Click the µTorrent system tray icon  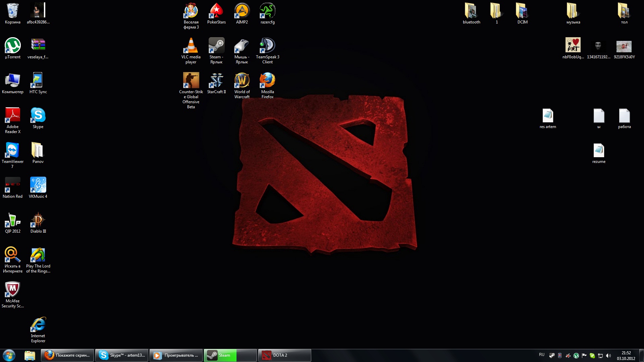(x=576, y=355)
